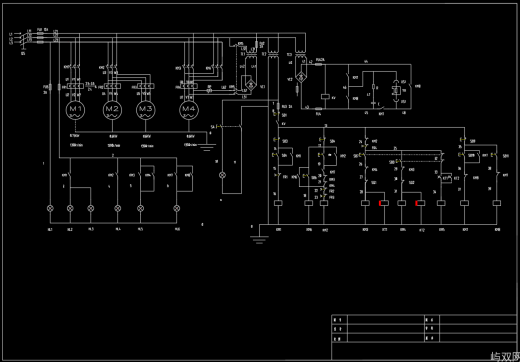The height and width of the screenshot is (362, 520).
Task: Select the TC1 transformer above rectifier VC1
Action: click(251, 54)
